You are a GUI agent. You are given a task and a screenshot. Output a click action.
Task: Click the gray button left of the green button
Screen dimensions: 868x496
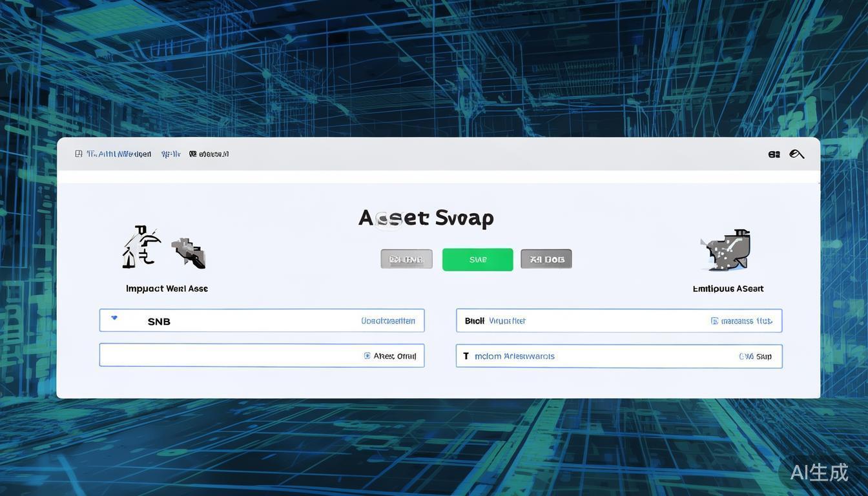(406, 260)
